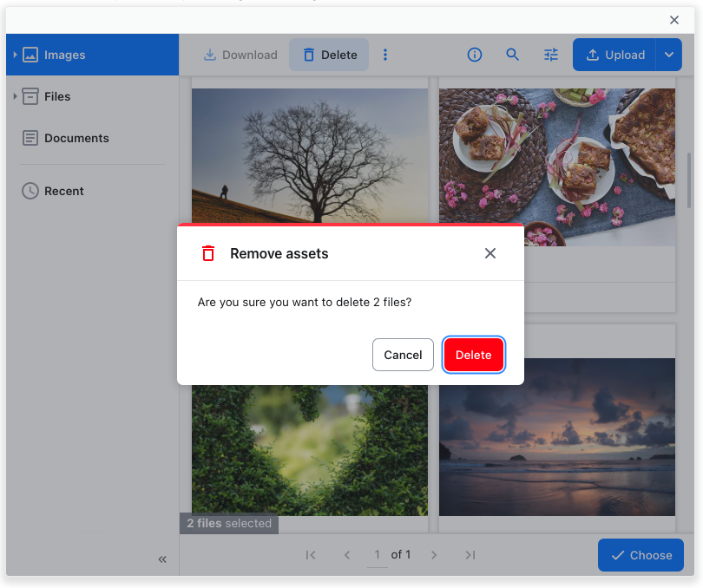The height and width of the screenshot is (588, 703).
Task: Collapse the sidebar with double chevron
Action: (162, 559)
